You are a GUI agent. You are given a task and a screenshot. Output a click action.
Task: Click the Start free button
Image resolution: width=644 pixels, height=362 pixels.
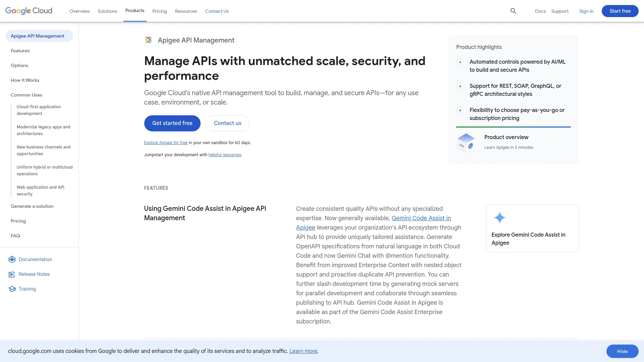[620, 11]
